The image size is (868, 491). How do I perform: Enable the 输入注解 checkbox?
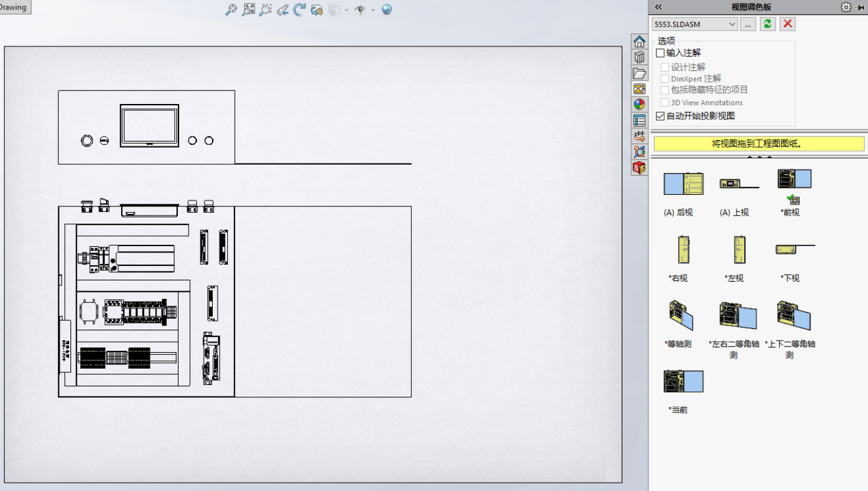click(x=660, y=53)
